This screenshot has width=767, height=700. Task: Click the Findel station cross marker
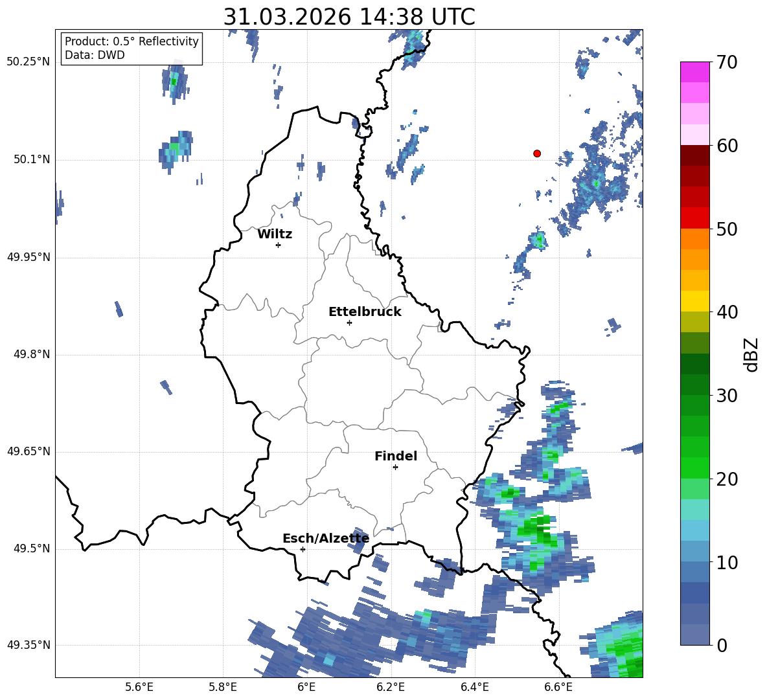tap(395, 468)
